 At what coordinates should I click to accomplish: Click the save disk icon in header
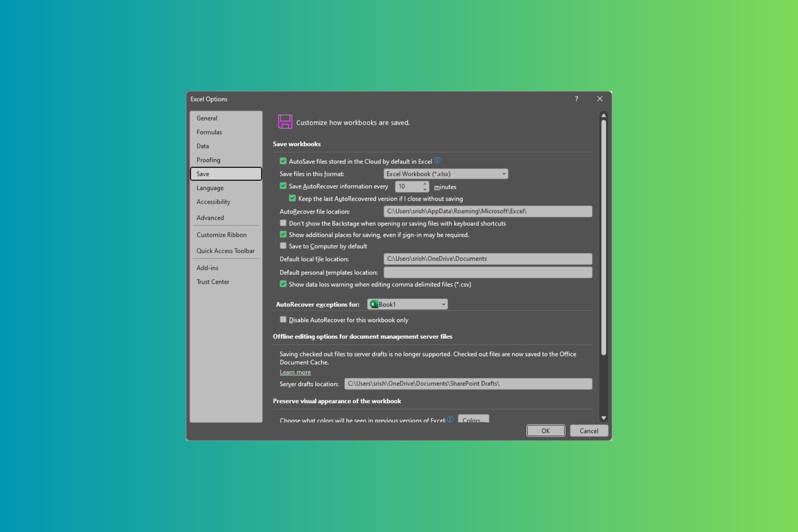285,122
